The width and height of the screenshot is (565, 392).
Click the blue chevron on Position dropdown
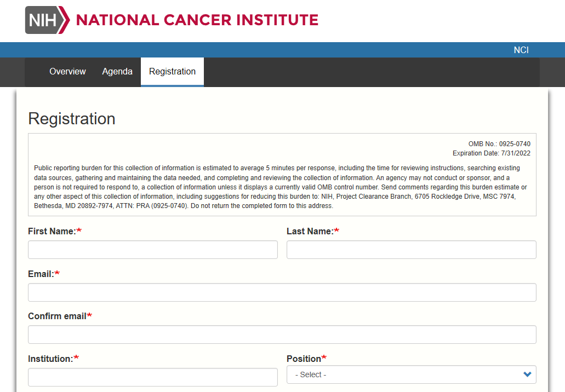(527, 374)
